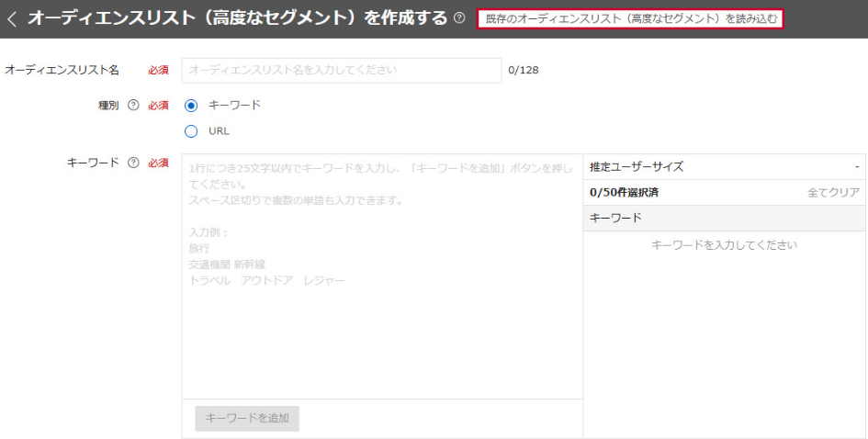Click the help icon next to 種別
This screenshot has height=439, width=868.
(133, 106)
